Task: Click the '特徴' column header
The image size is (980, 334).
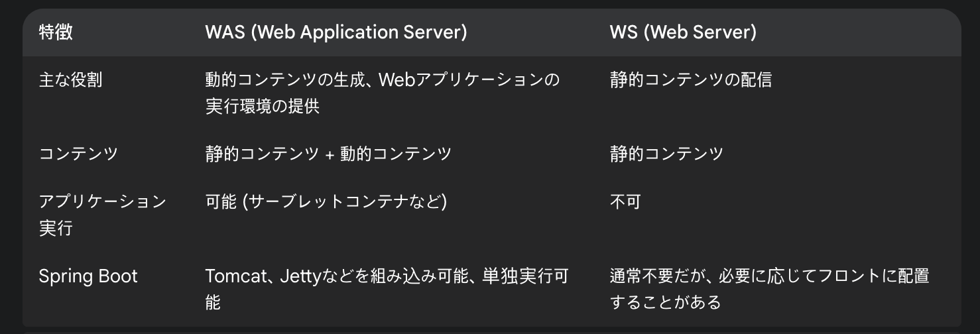Action: point(56,32)
